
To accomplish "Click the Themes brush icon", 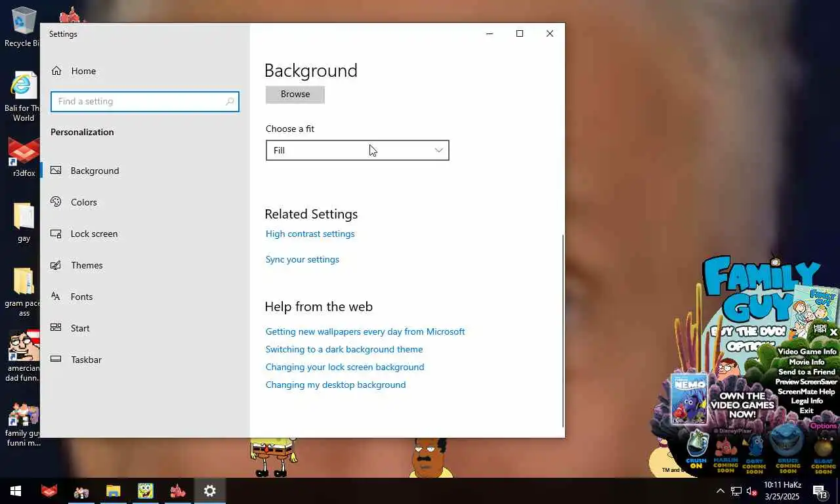I will point(56,265).
